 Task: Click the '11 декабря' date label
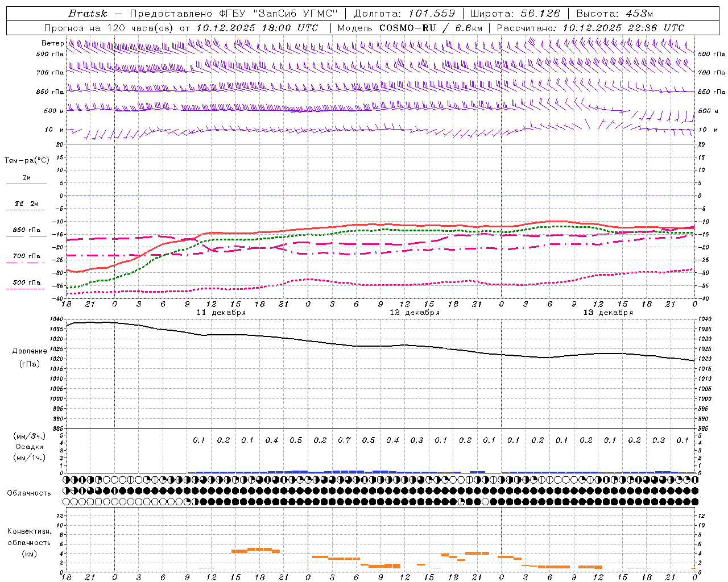pos(221,312)
